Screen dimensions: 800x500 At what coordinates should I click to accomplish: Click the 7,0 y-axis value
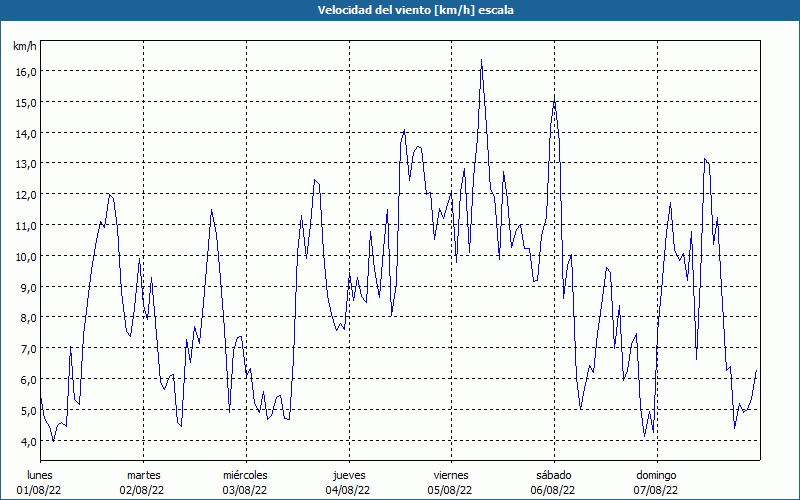pyautogui.click(x=28, y=348)
